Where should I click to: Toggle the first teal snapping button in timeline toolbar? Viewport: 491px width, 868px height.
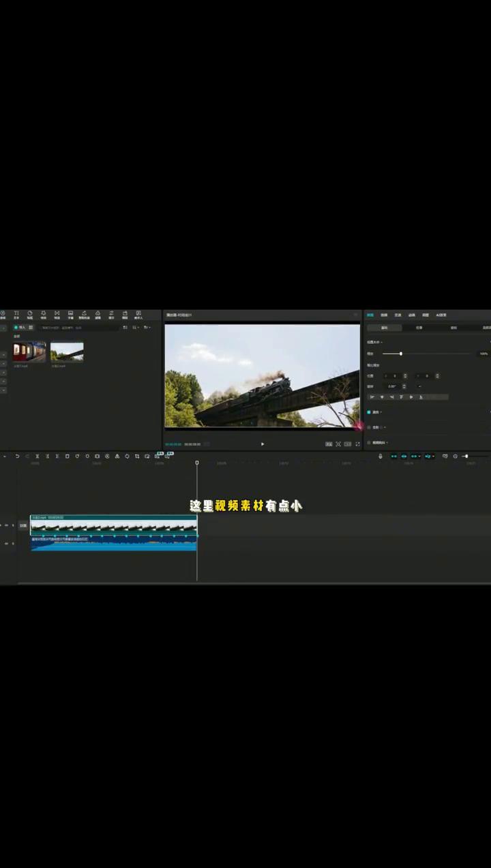pyautogui.click(x=394, y=456)
